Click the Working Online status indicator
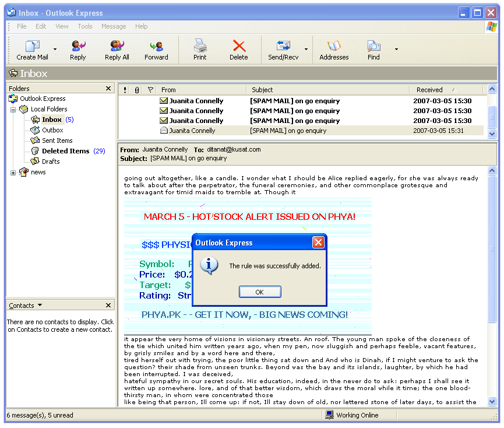This screenshot has height=428, width=504. pos(352,415)
